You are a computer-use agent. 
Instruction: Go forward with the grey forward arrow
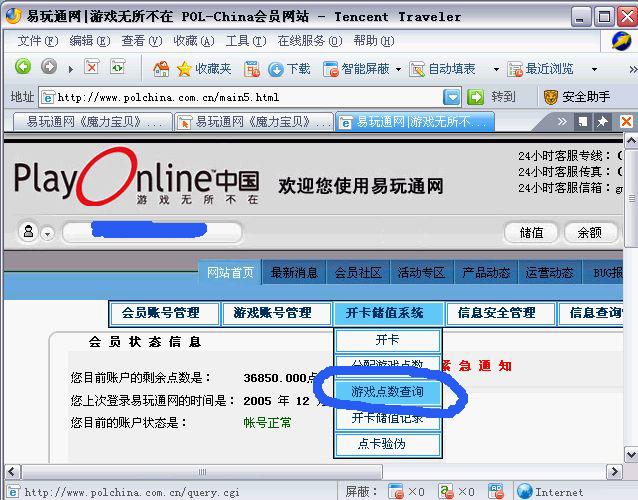pos(49,66)
